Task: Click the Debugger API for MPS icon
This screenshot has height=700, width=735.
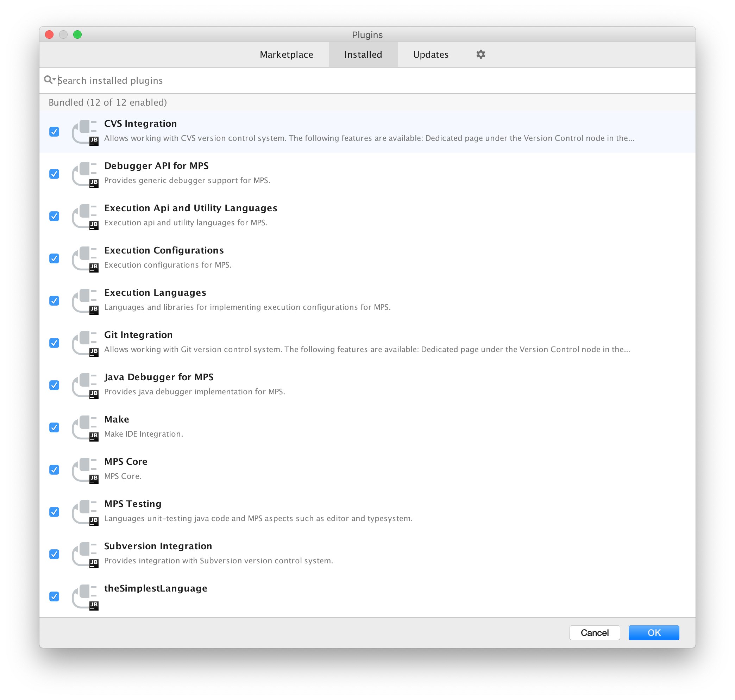Action: [x=85, y=173]
